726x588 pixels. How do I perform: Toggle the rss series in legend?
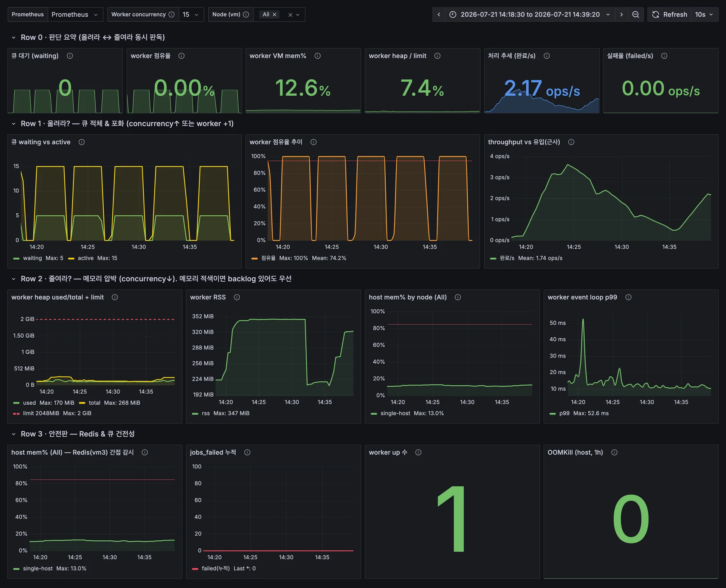coord(206,413)
